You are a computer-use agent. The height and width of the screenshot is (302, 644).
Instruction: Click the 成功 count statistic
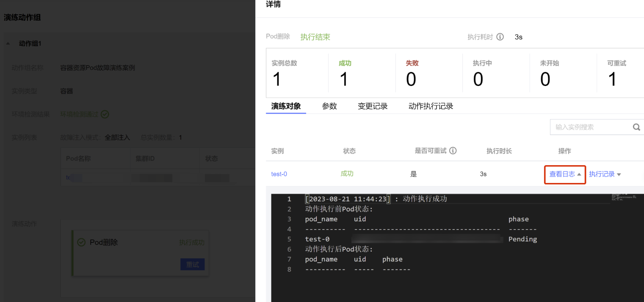tap(344, 73)
